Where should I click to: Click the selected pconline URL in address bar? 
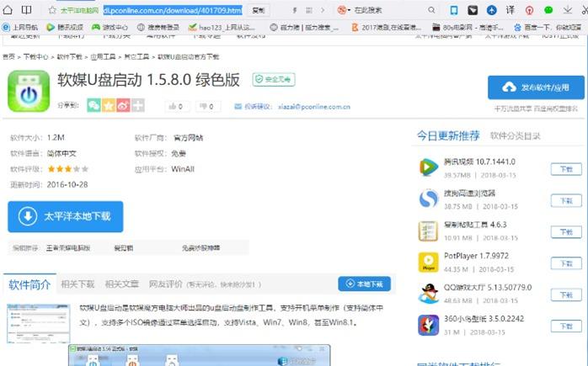click(173, 10)
